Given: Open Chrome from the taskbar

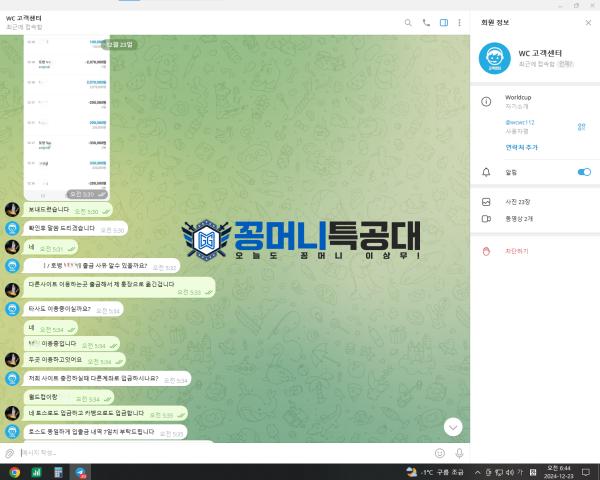Looking at the screenshot, I should (x=15, y=472).
